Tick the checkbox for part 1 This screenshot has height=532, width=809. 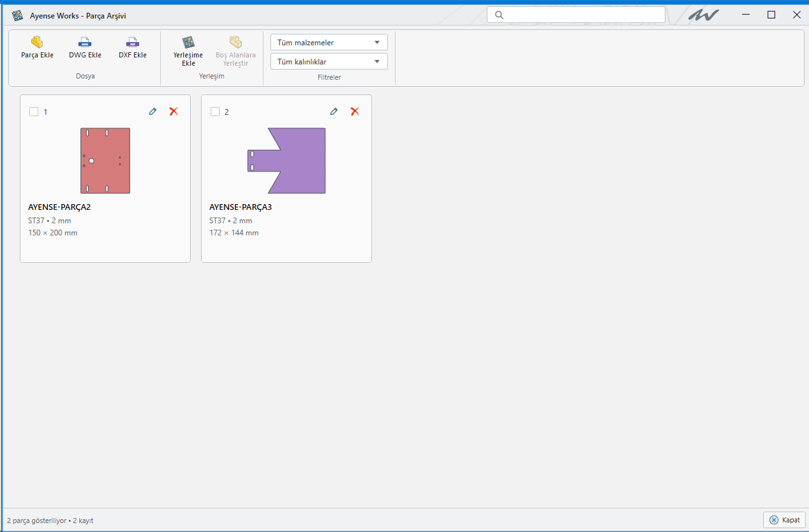click(34, 112)
